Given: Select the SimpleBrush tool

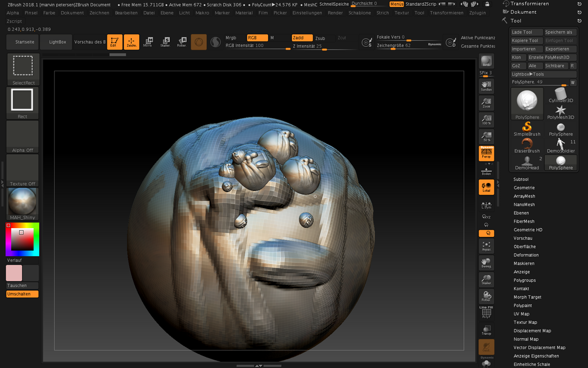Looking at the screenshot, I should (527, 129).
